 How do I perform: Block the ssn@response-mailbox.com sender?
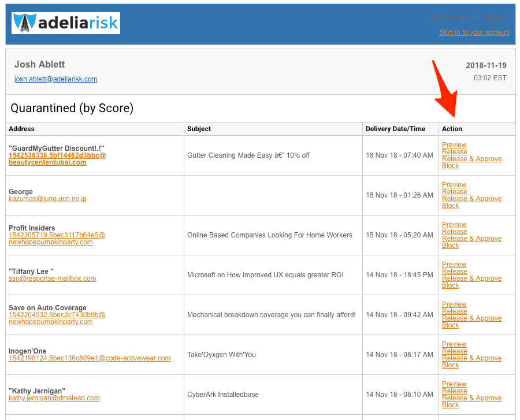(450, 285)
